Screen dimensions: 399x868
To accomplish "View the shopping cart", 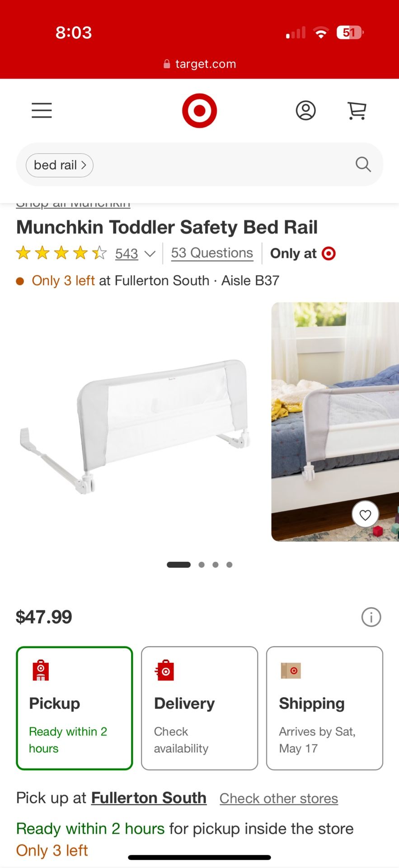I will (x=357, y=110).
